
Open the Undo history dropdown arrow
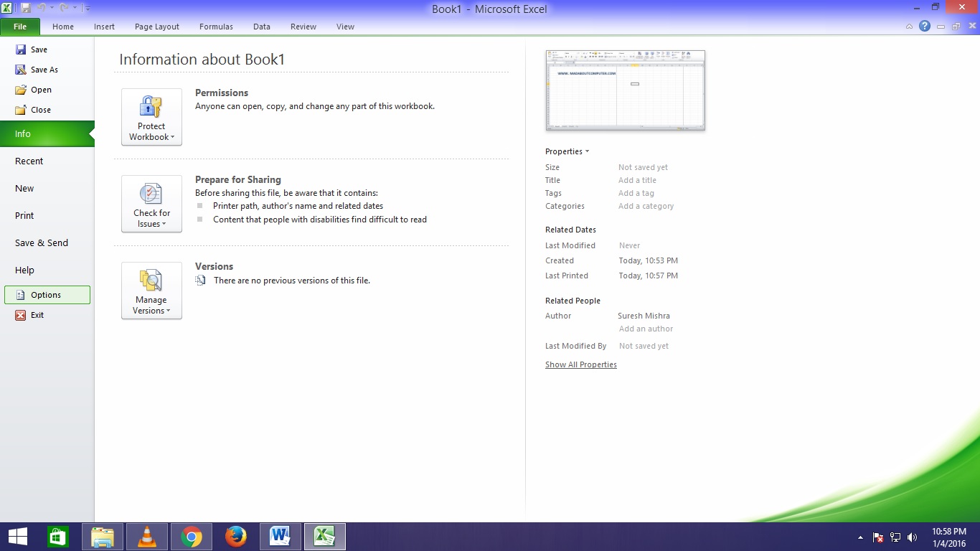click(52, 8)
